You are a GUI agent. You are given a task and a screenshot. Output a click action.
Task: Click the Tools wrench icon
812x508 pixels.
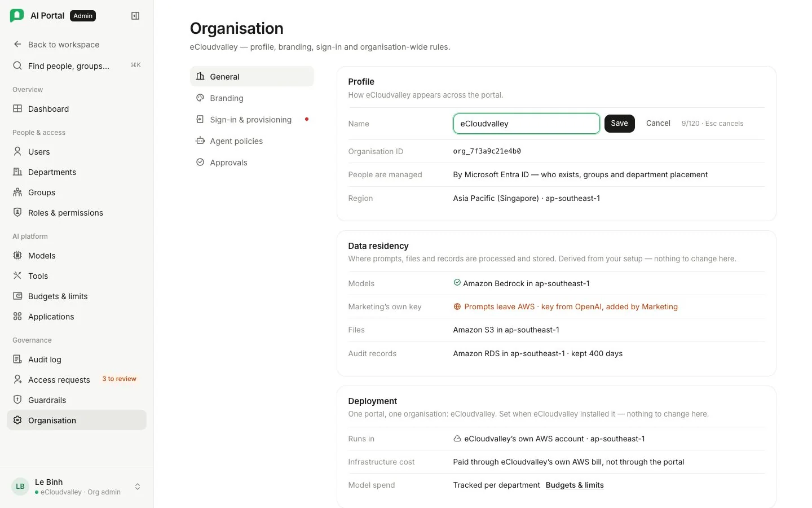(x=17, y=275)
